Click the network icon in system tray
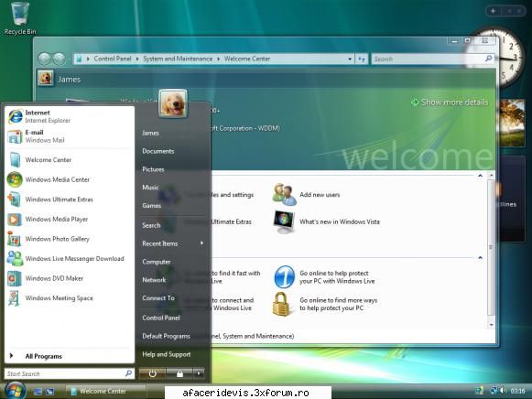Viewport: 532px width, 399px height. pos(494,391)
